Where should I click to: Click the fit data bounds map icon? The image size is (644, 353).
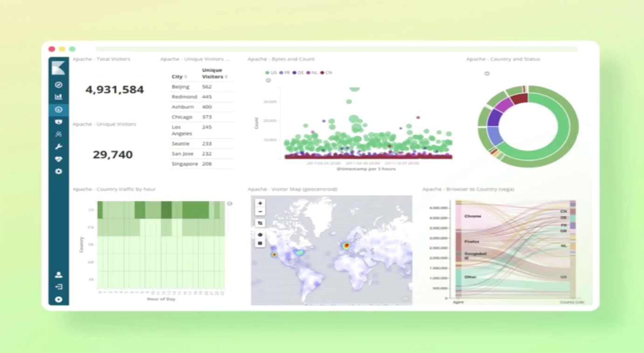tap(260, 223)
